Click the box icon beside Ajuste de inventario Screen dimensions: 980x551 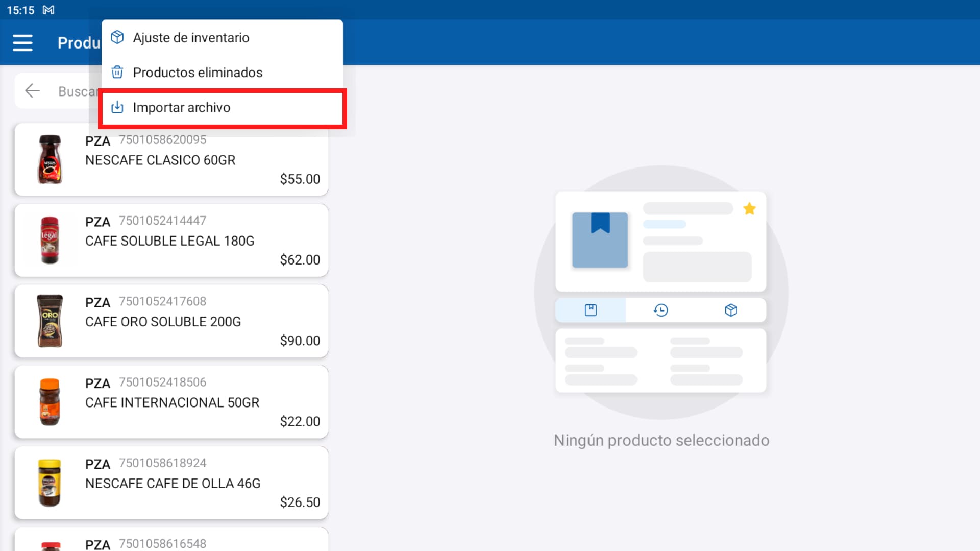coord(117,37)
